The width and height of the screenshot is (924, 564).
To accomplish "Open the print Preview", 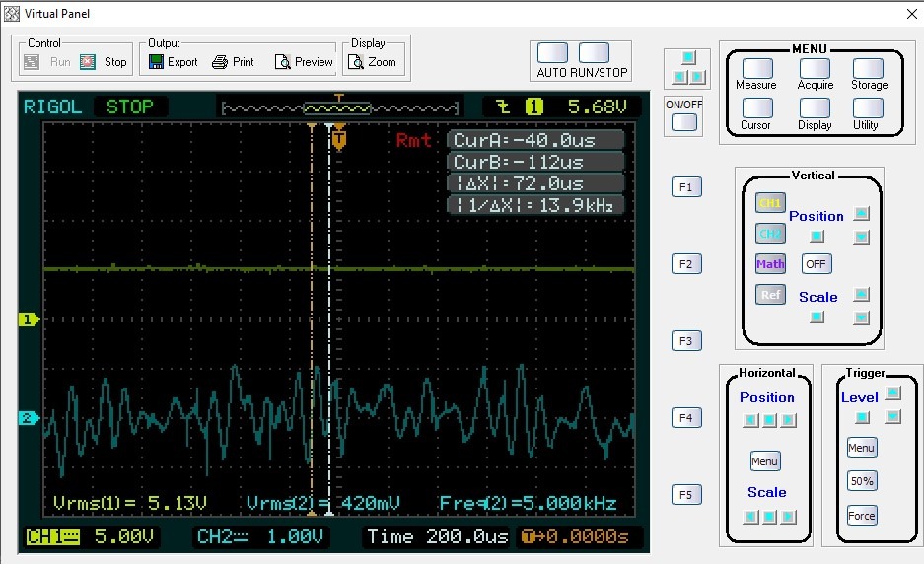I will pos(304,62).
